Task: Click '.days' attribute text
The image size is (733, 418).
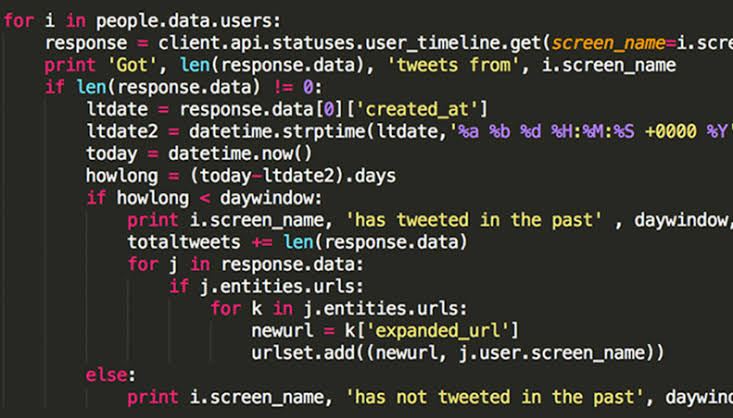Action: click(x=372, y=176)
